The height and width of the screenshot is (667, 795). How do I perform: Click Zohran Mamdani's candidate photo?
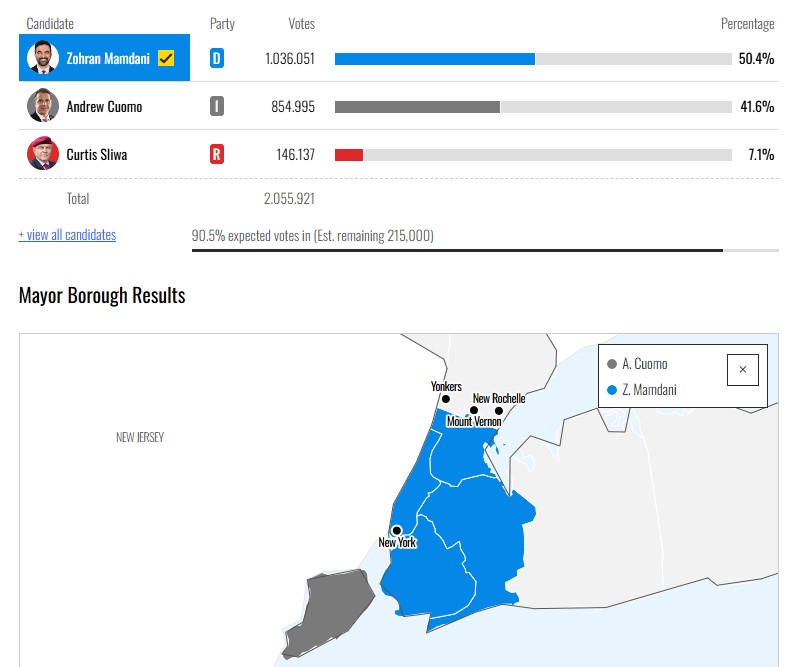pyautogui.click(x=43, y=57)
